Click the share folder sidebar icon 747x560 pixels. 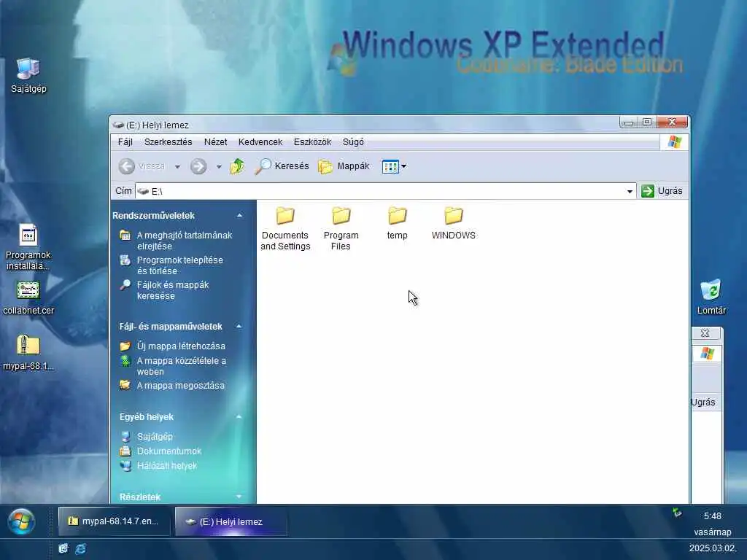coord(125,385)
